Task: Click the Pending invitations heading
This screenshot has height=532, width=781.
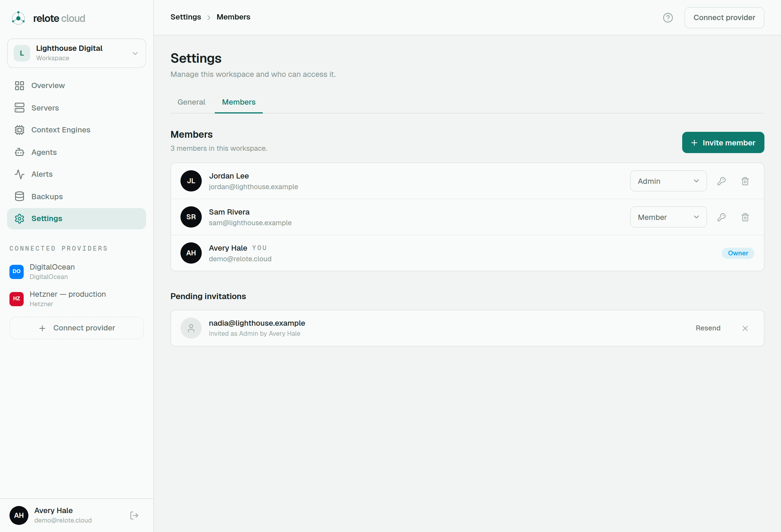Action: (208, 296)
